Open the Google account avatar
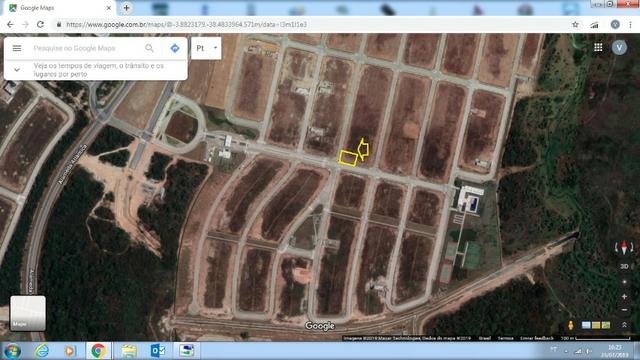 point(619,47)
